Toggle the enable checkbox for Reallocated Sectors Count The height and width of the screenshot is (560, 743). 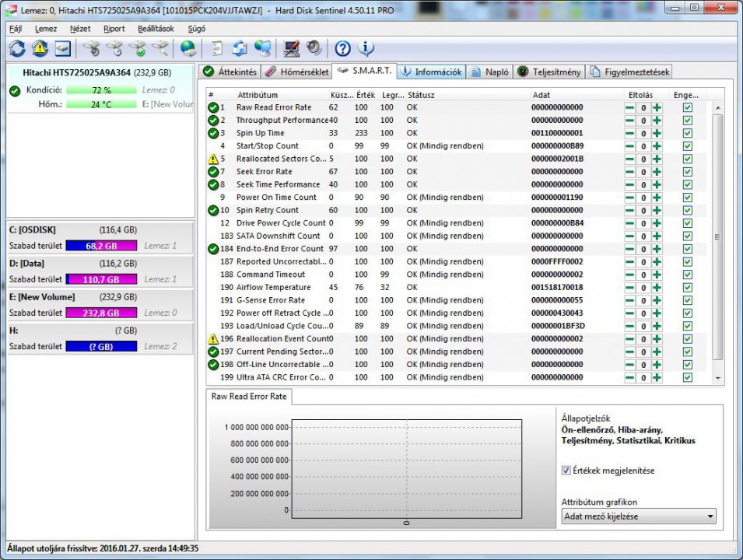pos(688,159)
